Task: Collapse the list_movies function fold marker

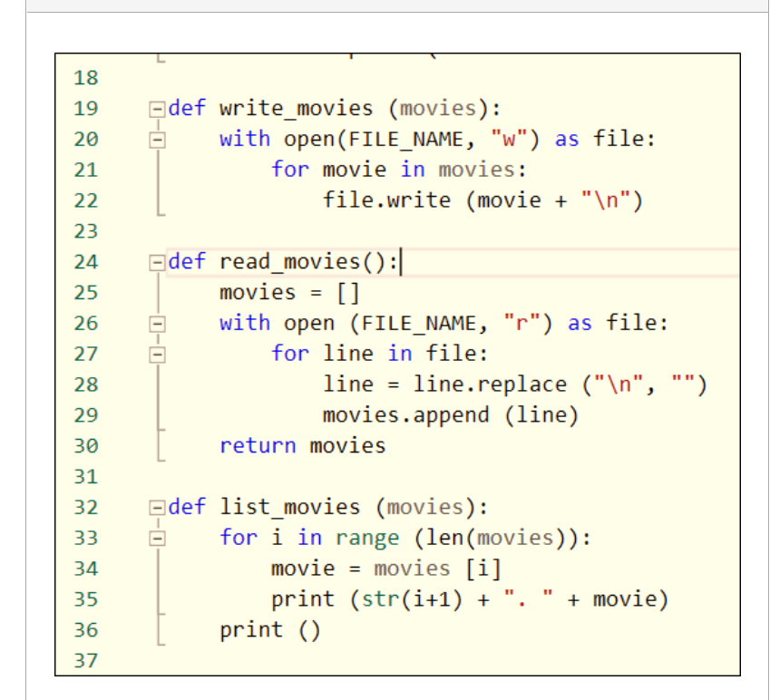Action: point(156,507)
